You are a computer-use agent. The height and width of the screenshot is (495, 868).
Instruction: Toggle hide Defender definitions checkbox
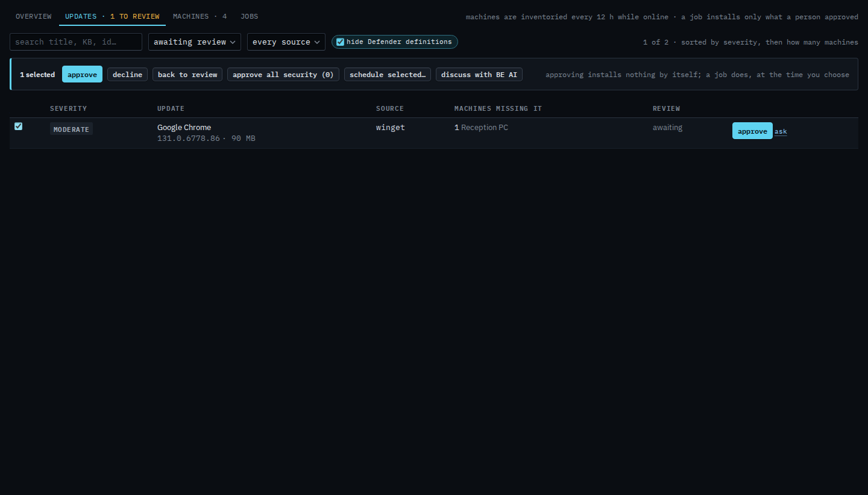pyautogui.click(x=341, y=42)
